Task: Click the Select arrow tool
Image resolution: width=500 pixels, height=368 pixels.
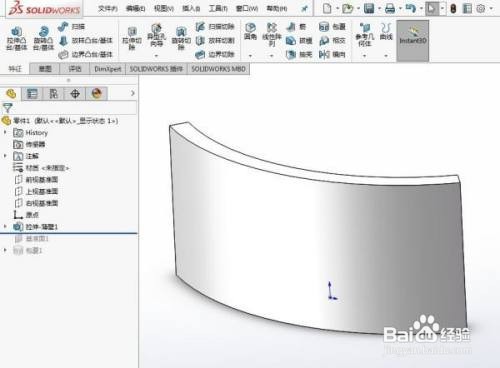Action: pyautogui.click(x=432, y=8)
